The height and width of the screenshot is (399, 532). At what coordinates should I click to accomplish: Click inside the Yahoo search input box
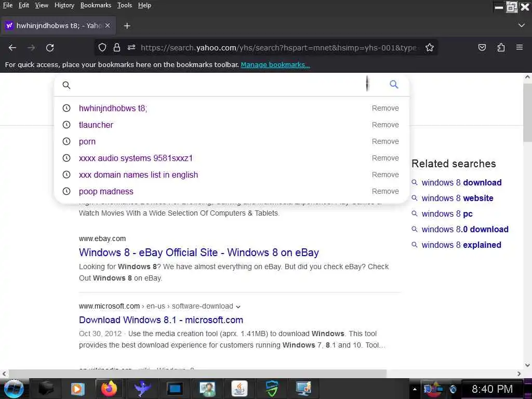[x=217, y=85]
